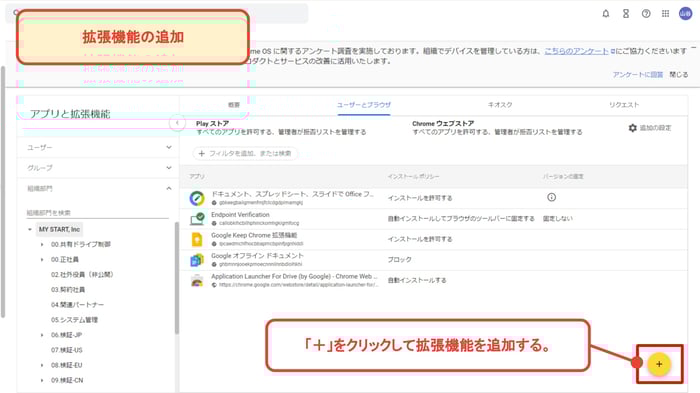Click 閉じる to dismiss the banner

tap(679, 75)
